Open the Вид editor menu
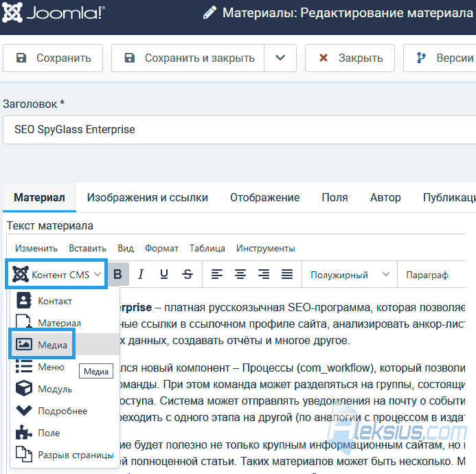Screen dimensions: 476x474 tap(126, 248)
